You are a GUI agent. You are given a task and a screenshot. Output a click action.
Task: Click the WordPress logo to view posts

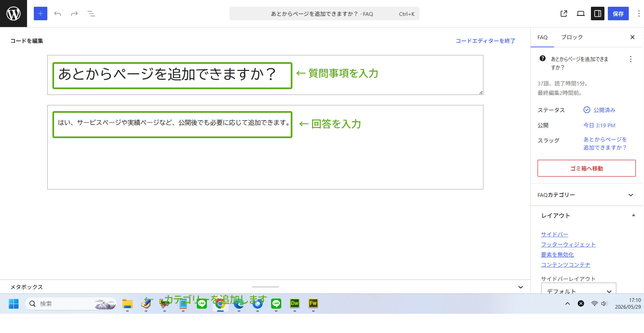pyautogui.click(x=14, y=14)
